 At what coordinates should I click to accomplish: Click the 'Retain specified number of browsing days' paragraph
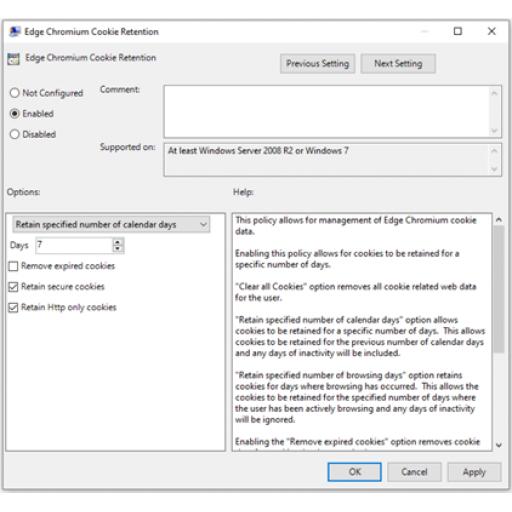coord(357,397)
